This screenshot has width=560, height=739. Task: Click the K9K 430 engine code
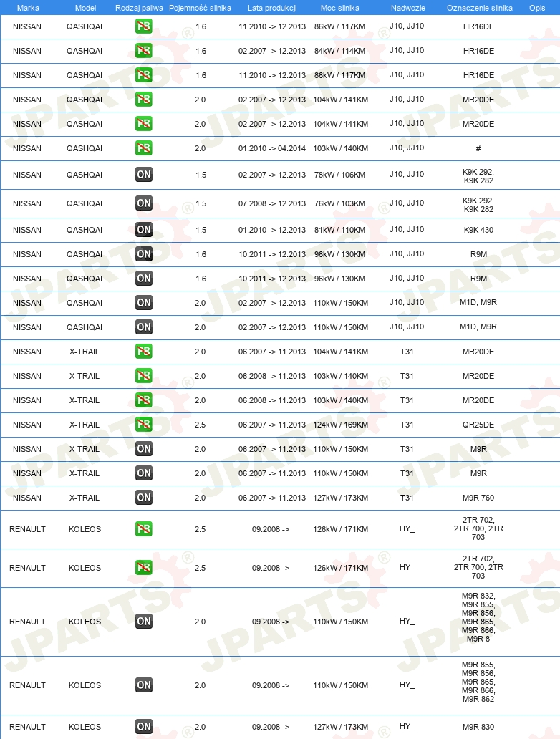(x=478, y=230)
